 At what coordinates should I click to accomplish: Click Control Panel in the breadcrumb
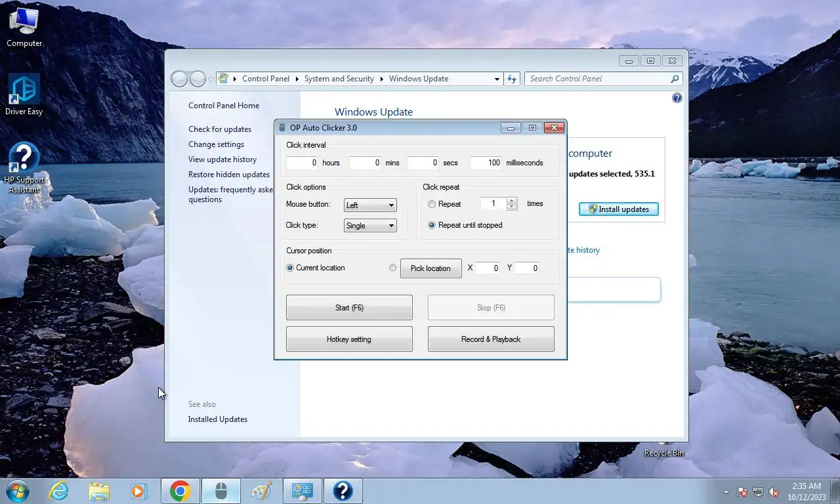(266, 79)
